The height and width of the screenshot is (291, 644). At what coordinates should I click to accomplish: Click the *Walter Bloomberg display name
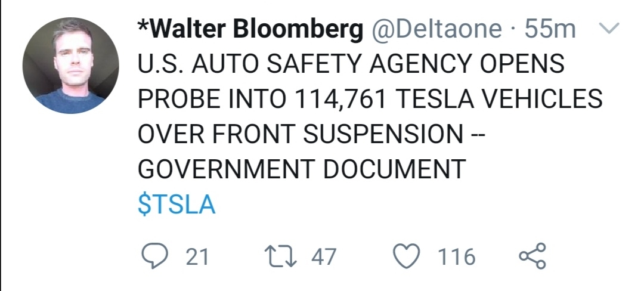pyautogui.click(x=250, y=30)
